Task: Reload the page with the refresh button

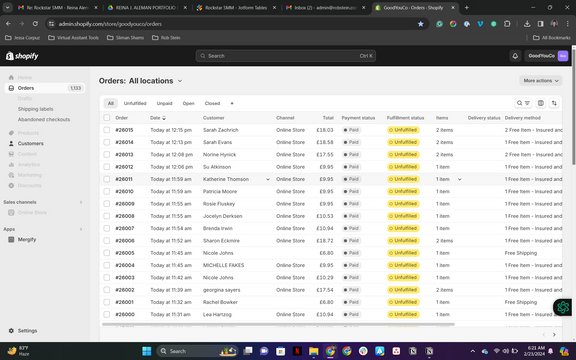Action: click(35, 24)
